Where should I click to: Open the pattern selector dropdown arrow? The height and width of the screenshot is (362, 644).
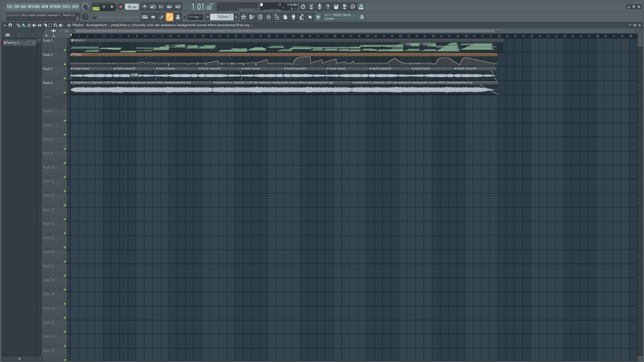pos(208,17)
